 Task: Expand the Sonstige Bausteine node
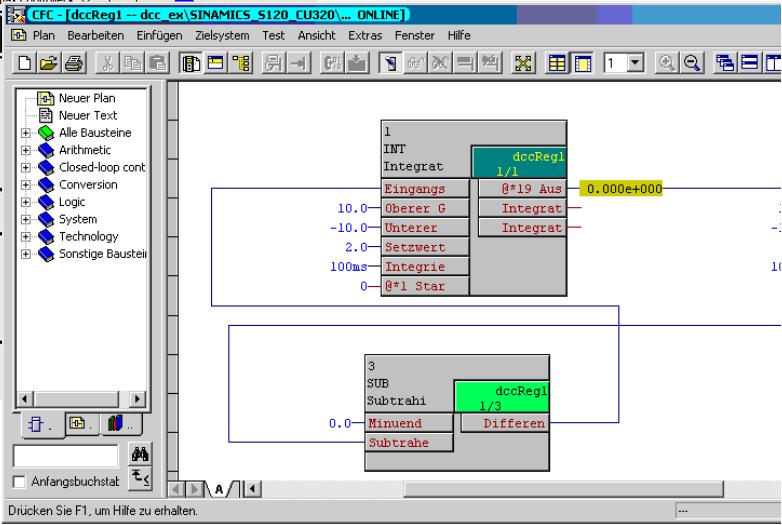[25, 254]
